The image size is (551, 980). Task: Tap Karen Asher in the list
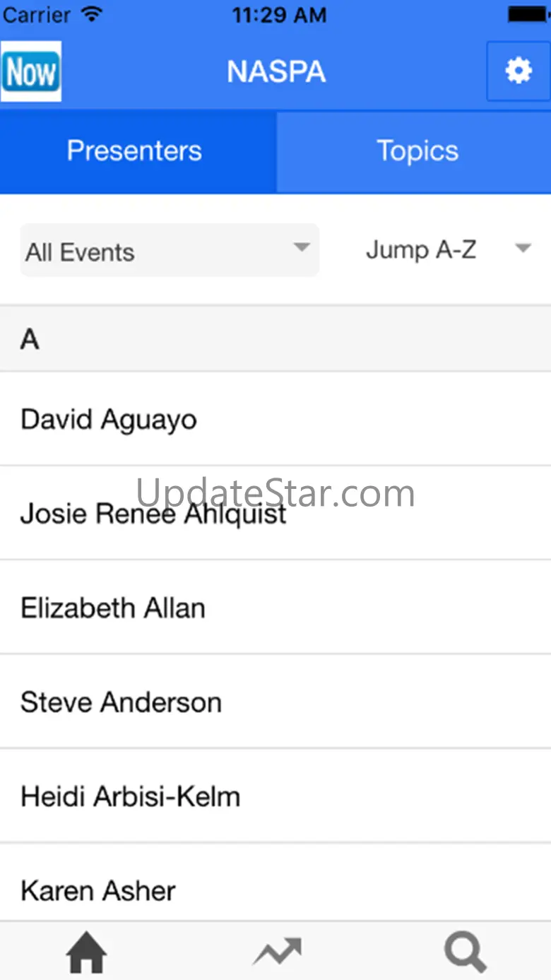click(x=98, y=890)
